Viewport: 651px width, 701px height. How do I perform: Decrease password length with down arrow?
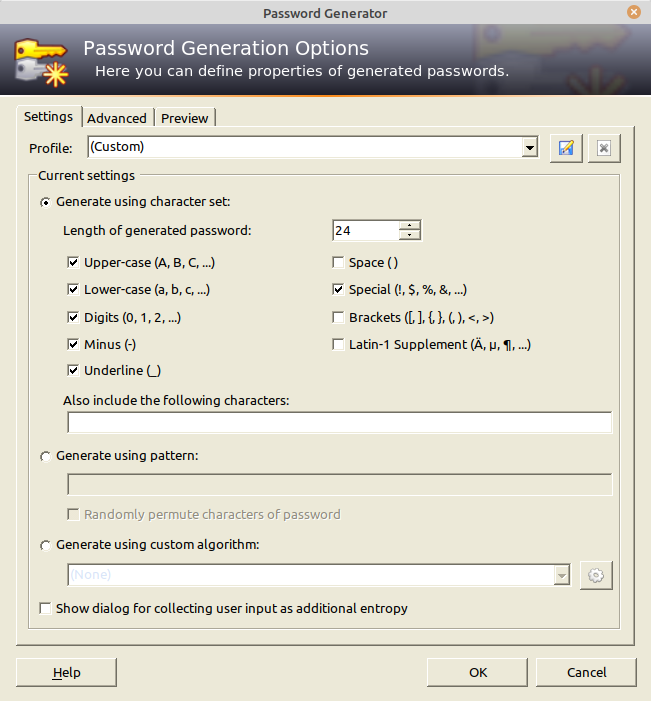click(410, 236)
